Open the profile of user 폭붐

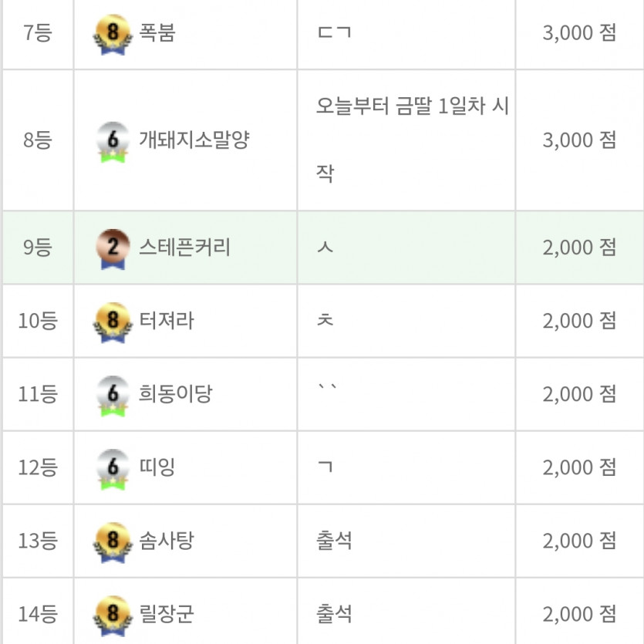(157, 34)
